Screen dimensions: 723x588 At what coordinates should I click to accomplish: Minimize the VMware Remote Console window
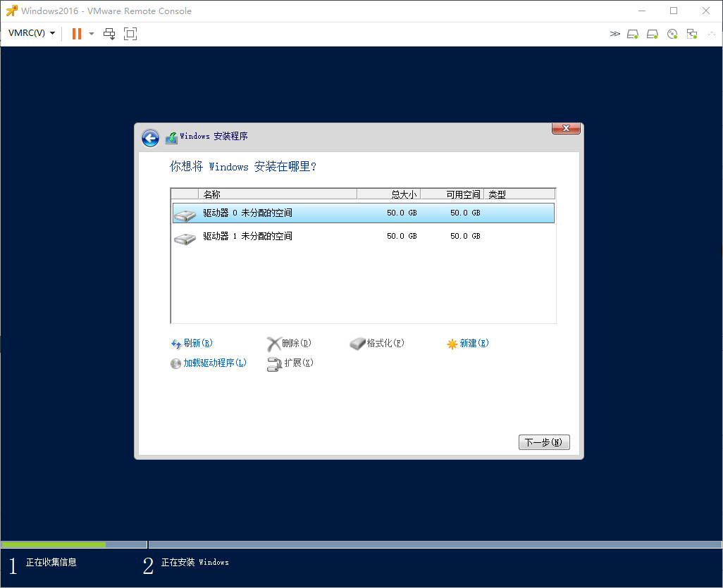click(642, 11)
